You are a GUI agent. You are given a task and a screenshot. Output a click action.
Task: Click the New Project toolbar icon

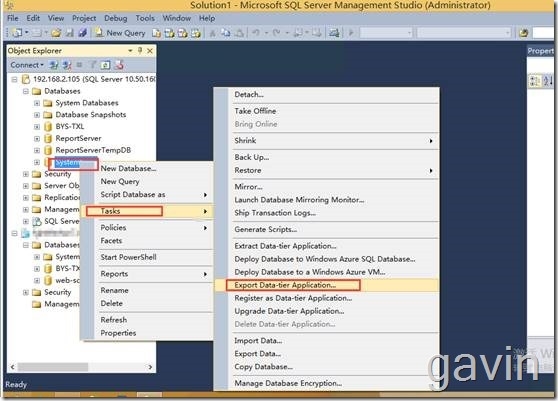coord(17,33)
